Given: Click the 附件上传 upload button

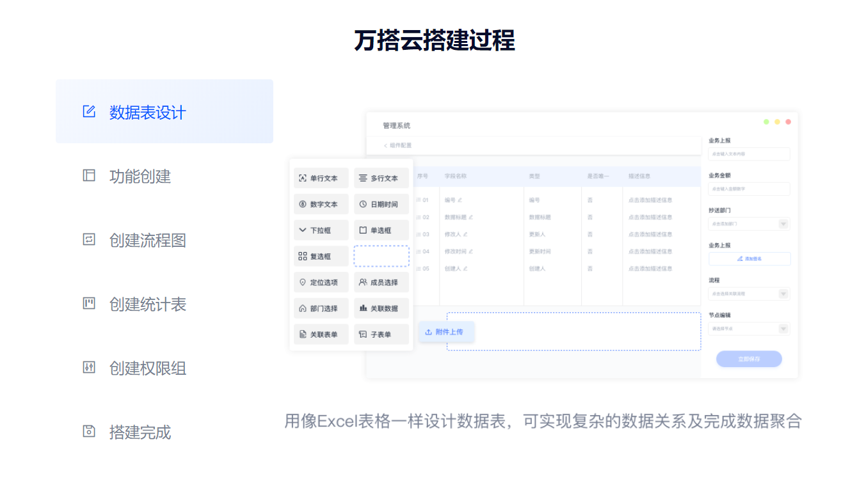Looking at the screenshot, I should click(447, 332).
